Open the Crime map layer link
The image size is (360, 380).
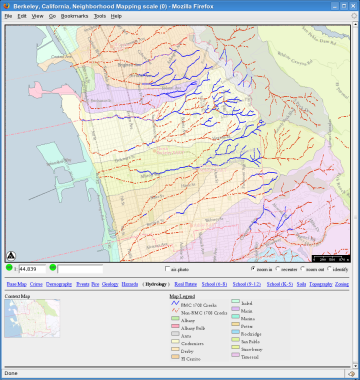36,284
